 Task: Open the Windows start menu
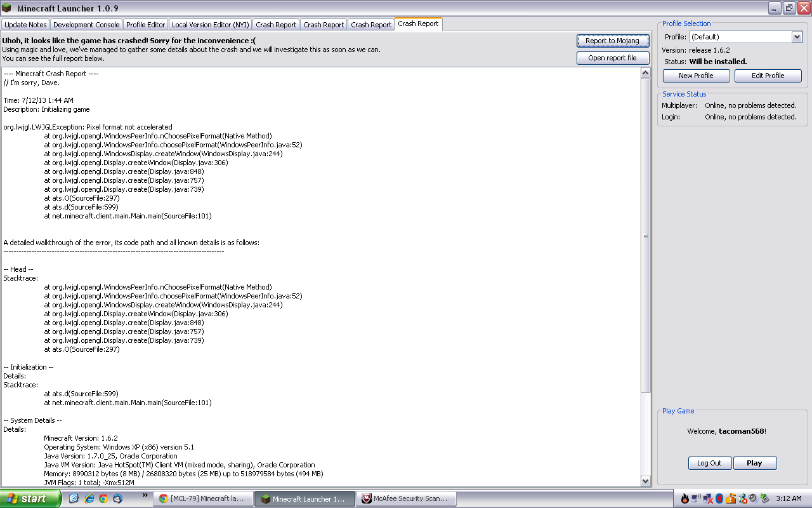click(30, 498)
